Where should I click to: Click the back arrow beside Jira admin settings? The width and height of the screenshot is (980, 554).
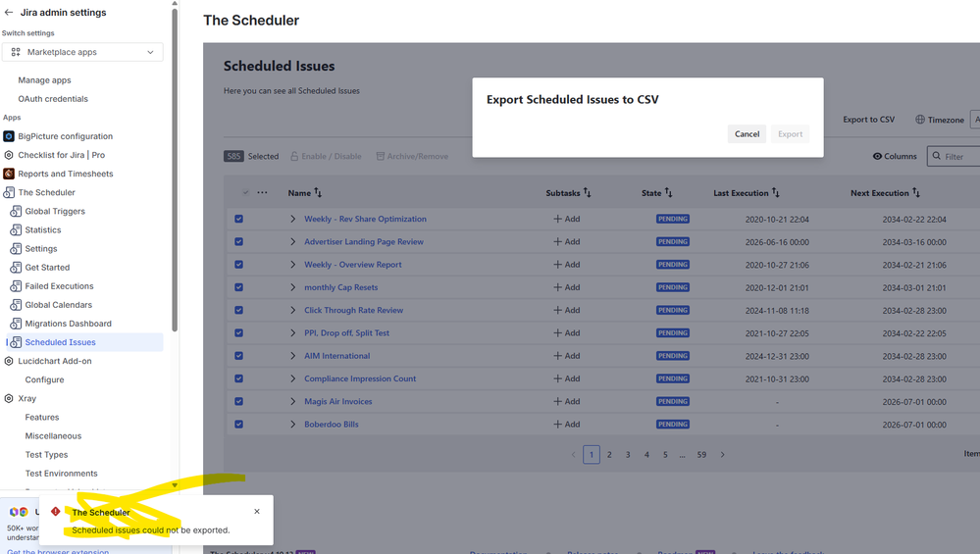pos(9,13)
